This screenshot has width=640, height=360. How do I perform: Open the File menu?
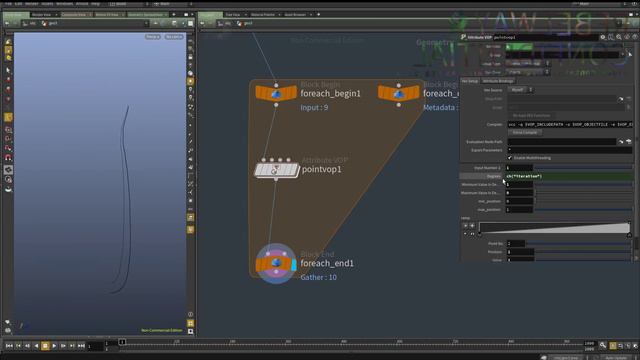(8, 4)
